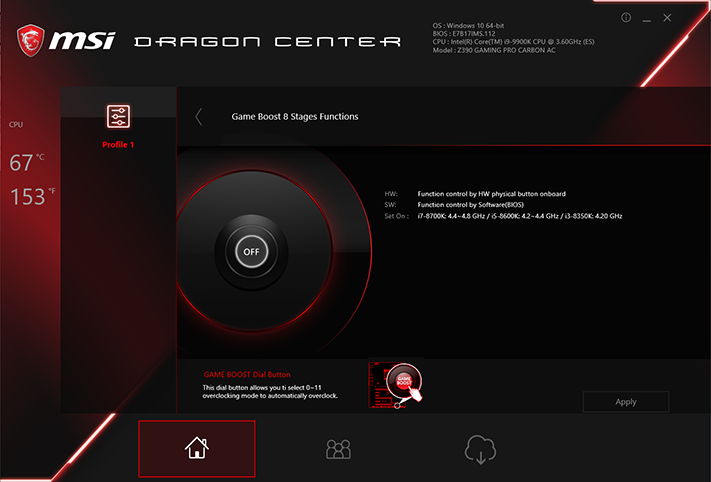711x482 pixels.
Task: Go back using the left chevron arrow
Action: pos(198,117)
